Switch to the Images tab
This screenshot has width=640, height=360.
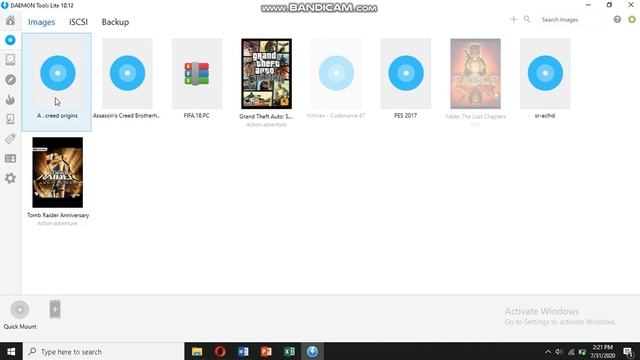[41, 22]
